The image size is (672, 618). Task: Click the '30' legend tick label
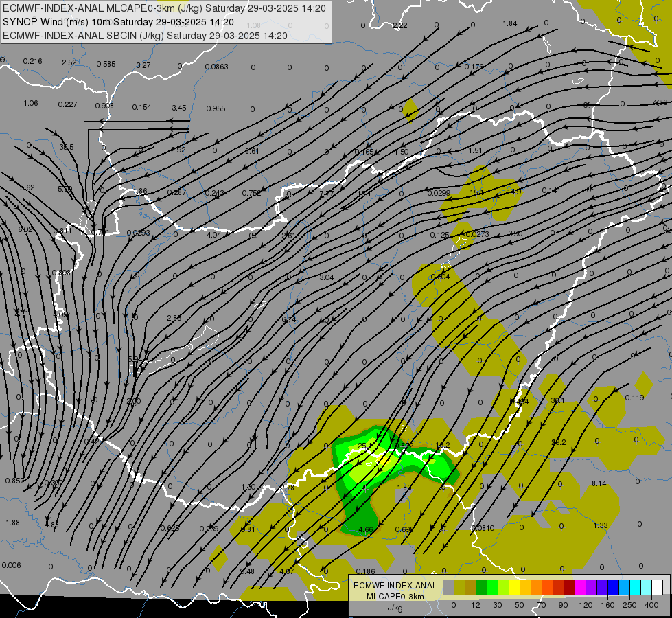(x=498, y=605)
